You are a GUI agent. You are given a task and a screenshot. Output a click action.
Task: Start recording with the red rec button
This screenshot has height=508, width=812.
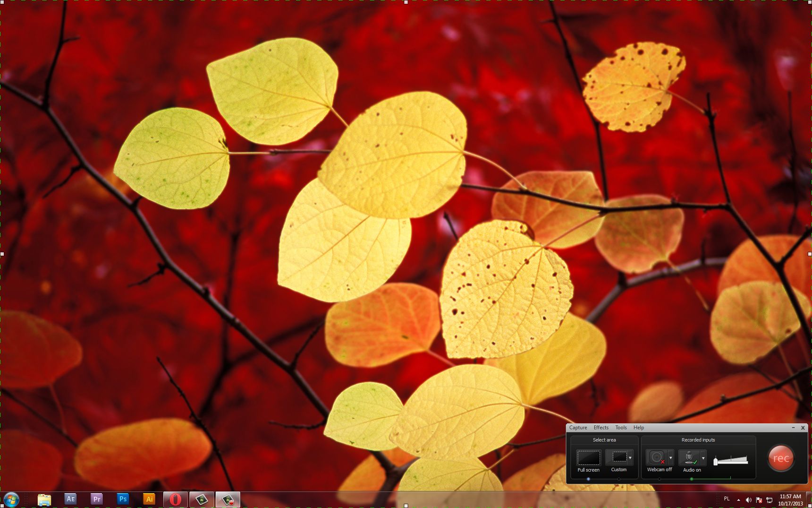coord(781,458)
